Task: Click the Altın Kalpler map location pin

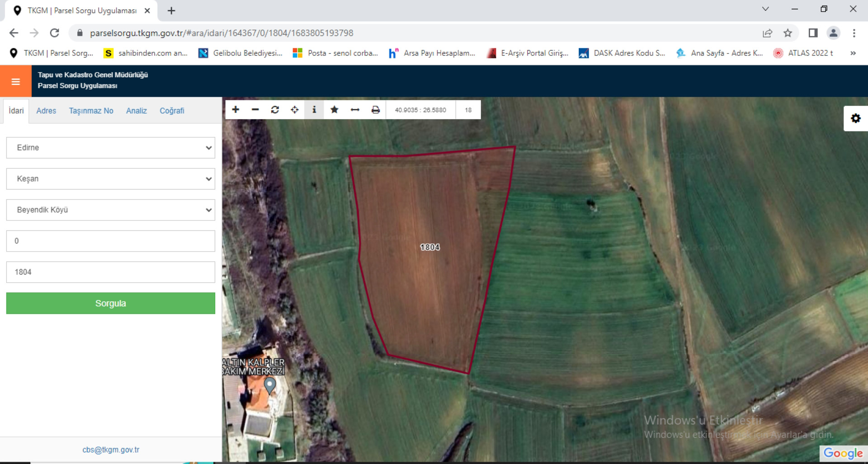Action: coord(269,385)
